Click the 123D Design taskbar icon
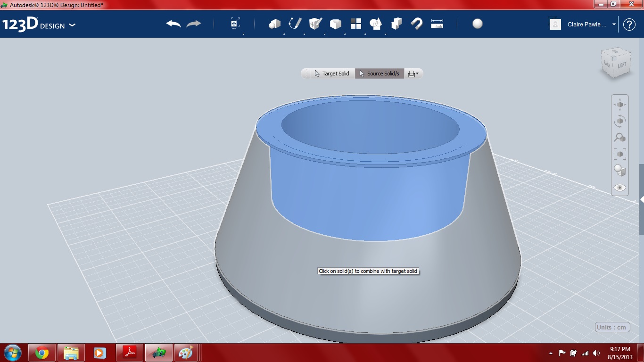The height and width of the screenshot is (362, 644). [x=158, y=353]
